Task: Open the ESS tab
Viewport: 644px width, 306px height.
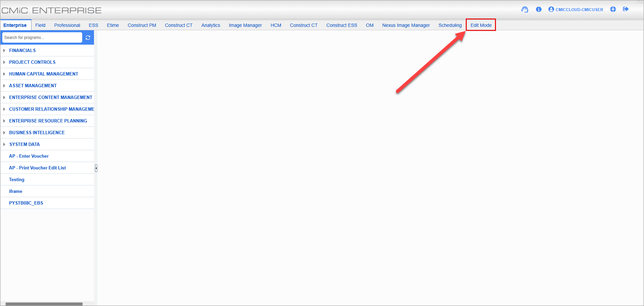Action: [x=94, y=25]
